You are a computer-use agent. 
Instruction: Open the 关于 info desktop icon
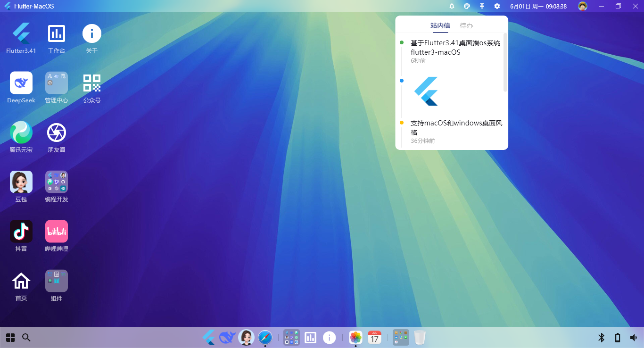92,33
